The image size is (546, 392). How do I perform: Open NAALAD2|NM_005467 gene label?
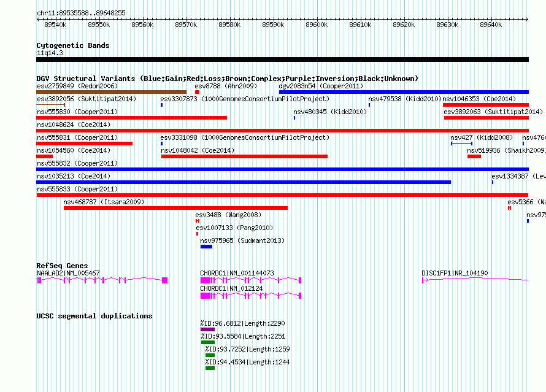pyautogui.click(x=68, y=273)
